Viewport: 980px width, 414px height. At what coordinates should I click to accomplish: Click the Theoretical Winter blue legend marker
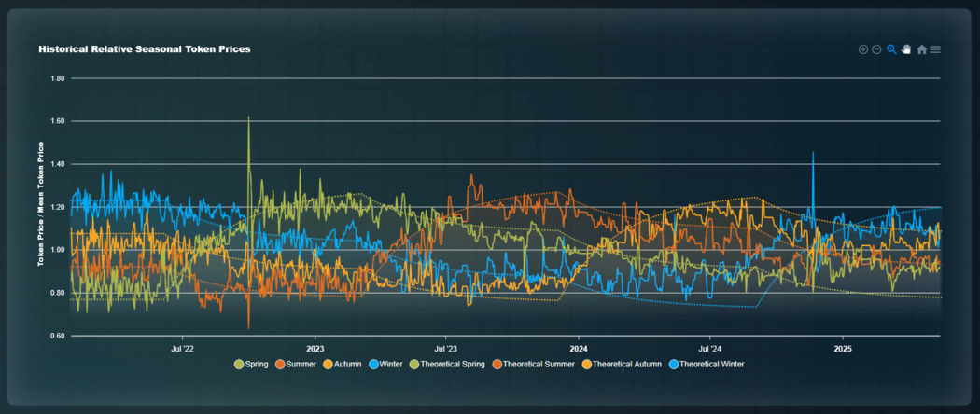tap(674, 364)
